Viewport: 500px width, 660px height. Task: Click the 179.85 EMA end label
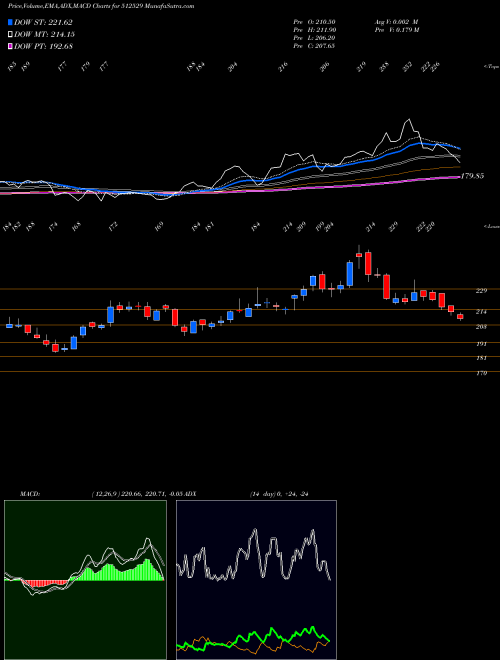[x=472, y=176]
